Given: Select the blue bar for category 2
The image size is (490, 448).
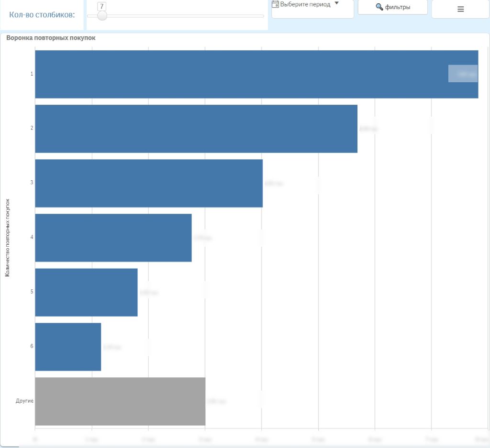Looking at the screenshot, I should [196, 129].
